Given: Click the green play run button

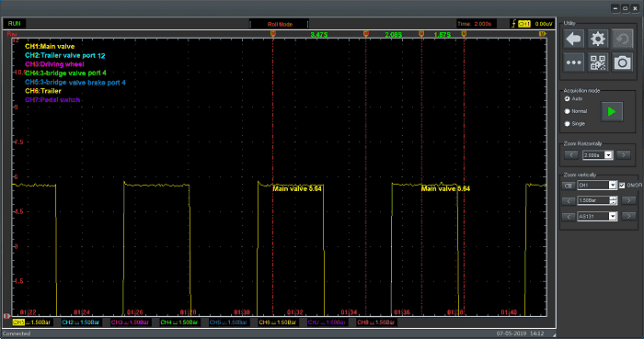Looking at the screenshot, I should [612, 111].
